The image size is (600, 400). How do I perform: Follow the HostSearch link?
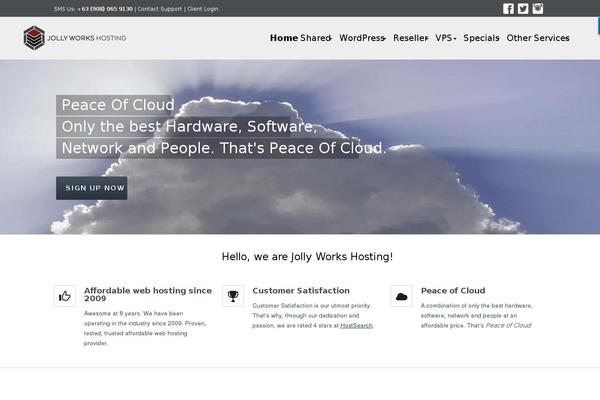click(356, 325)
